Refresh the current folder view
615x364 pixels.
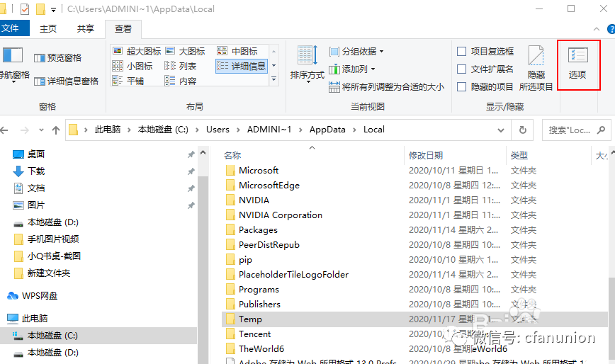(522, 130)
